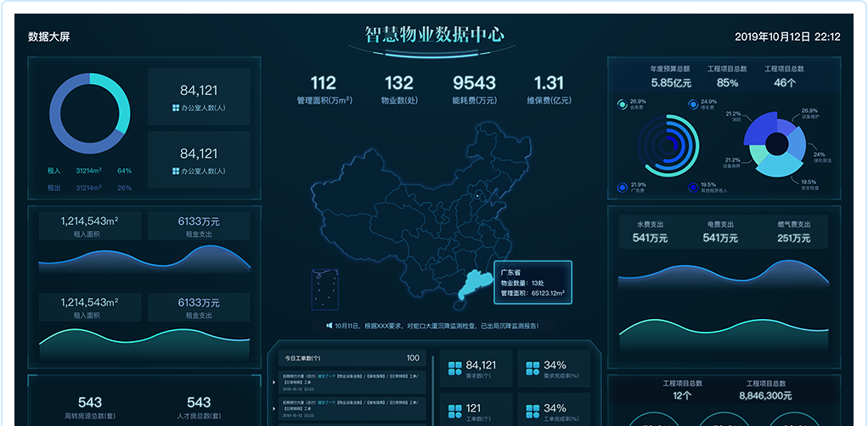Click the small grid icon in the upper 办公室人数 card
This screenshot has width=868, height=426.
click(x=176, y=109)
